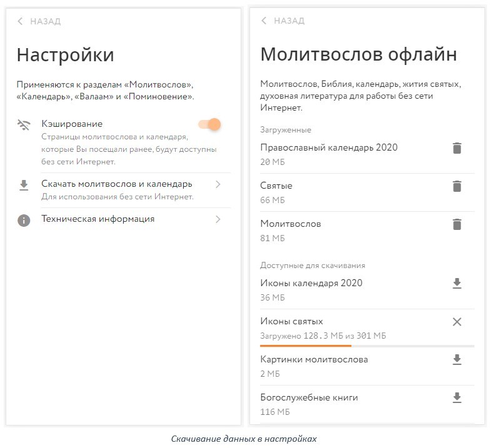Delete downloaded Православный календарь 2020
492x448 pixels.
tap(457, 148)
